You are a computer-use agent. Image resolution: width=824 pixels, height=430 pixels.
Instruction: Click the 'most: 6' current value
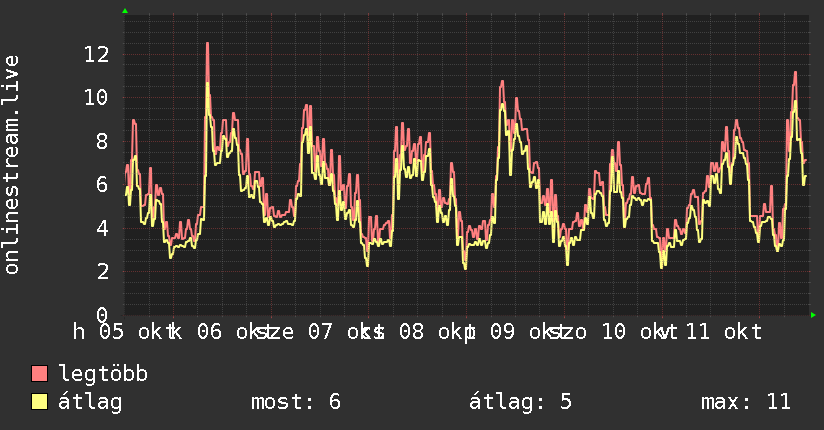(296, 402)
